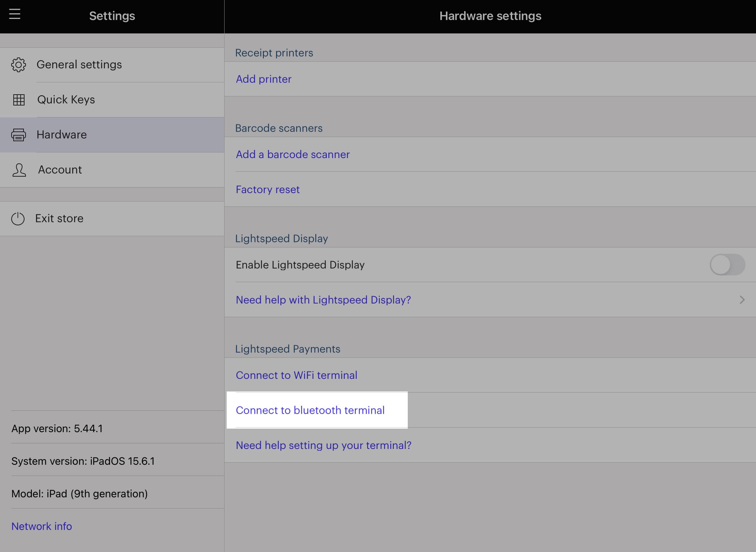The image size is (756, 552).
Task: Tap Connect to WiFi terminal
Action: click(x=296, y=375)
